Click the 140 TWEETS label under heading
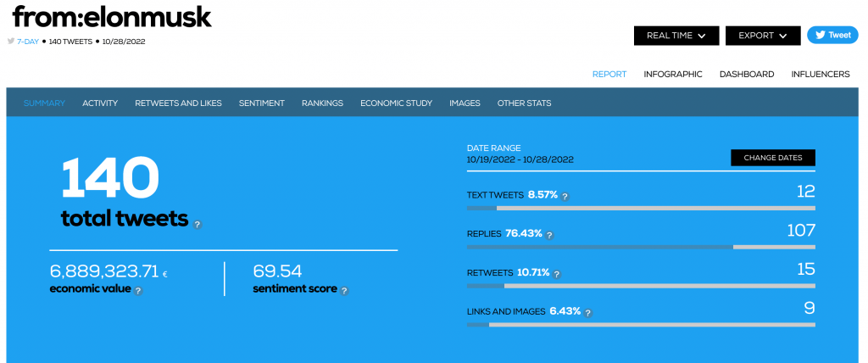Viewport: 868px width, 363px height. [x=71, y=42]
